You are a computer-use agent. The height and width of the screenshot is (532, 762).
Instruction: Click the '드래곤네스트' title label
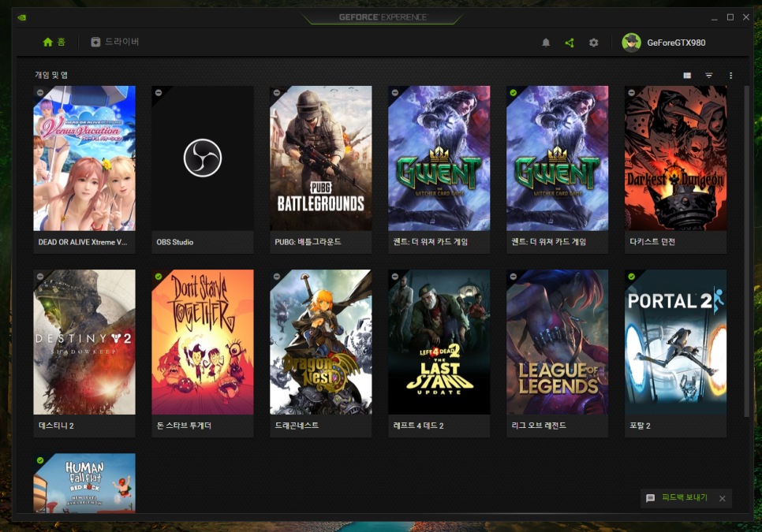[x=297, y=426]
